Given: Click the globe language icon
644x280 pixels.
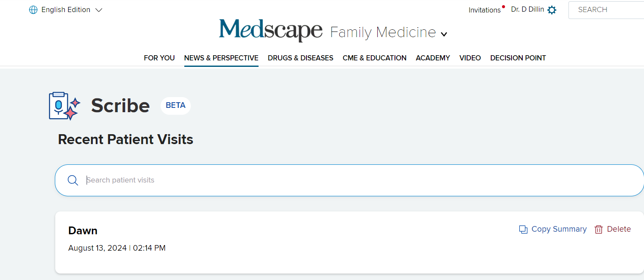Looking at the screenshot, I should point(33,10).
